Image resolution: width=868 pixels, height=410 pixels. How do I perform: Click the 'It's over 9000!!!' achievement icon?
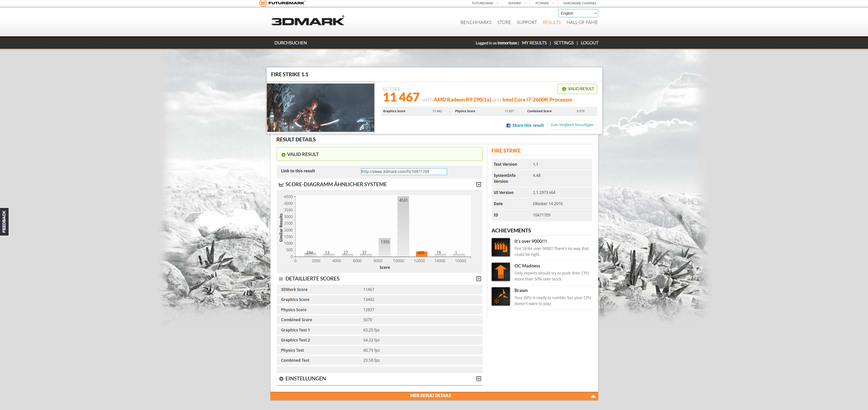coord(500,247)
